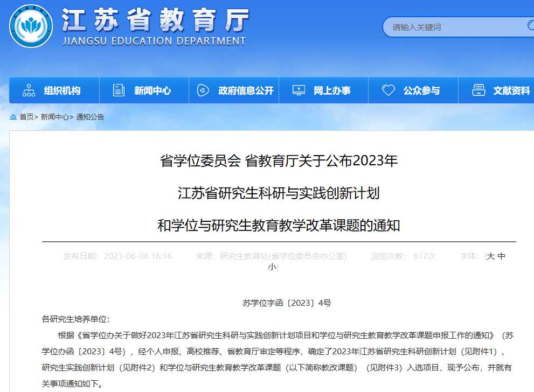Click the heart icon beside 公众参与
The height and width of the screenshot is (392, 534).
tap(388, 90)
